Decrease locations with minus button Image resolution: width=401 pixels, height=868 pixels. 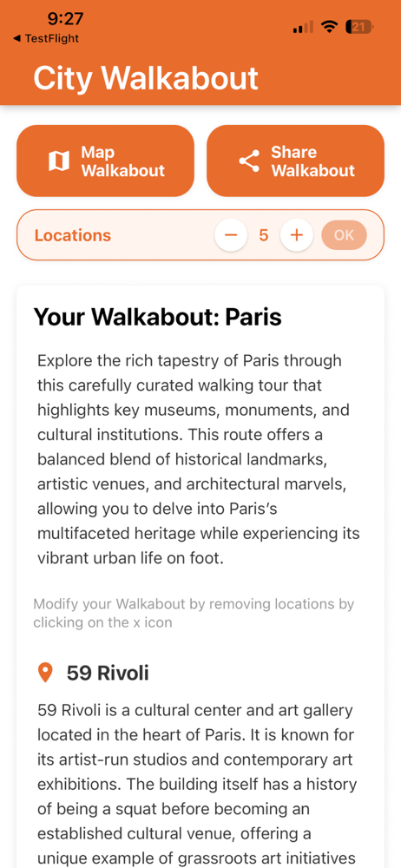(231, 235)
